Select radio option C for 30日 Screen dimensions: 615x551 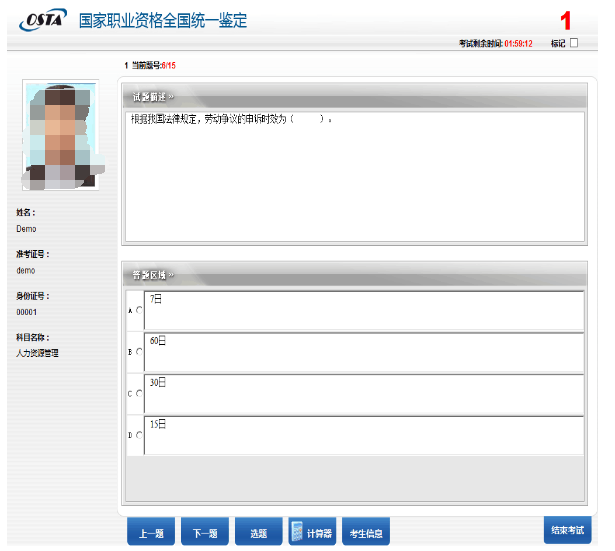[x=139, y=394]
